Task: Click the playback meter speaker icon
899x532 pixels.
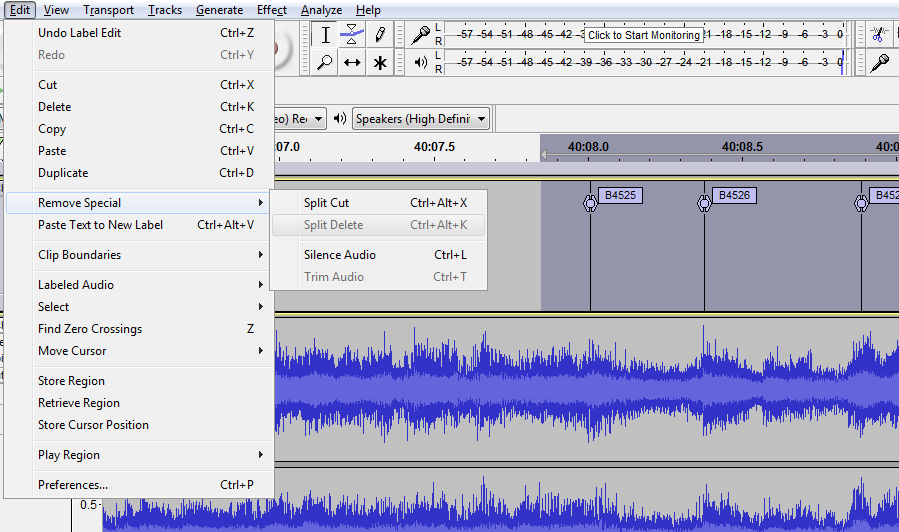Action: pos(420,62)
